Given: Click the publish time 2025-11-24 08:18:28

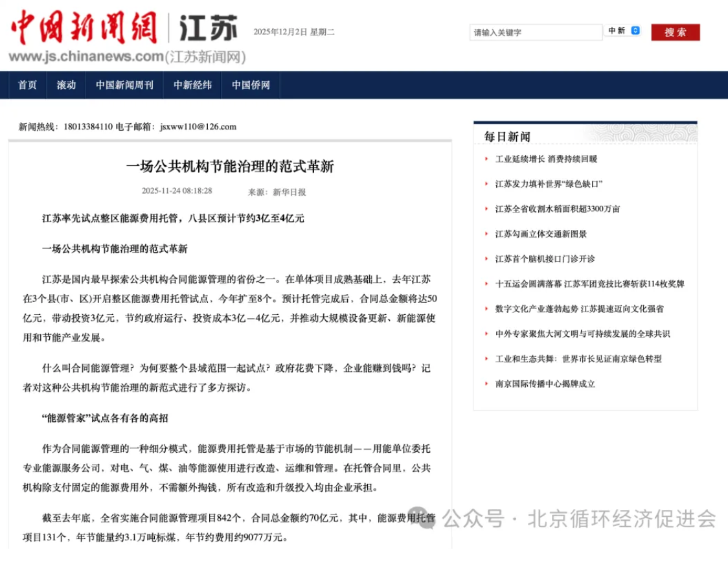Looking at the screenshot, I should [x=177, y=191].
